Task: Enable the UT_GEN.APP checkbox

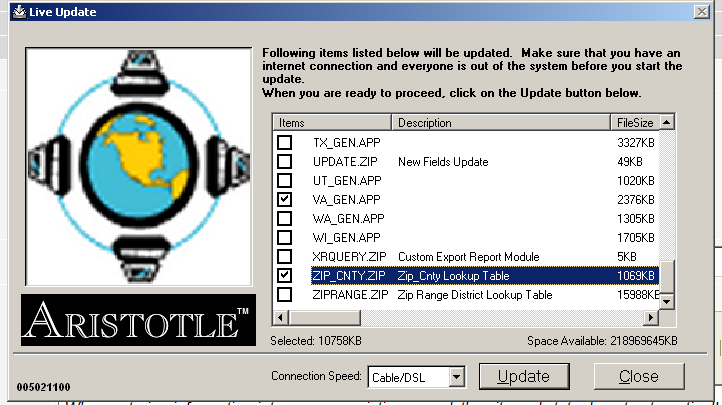Action: tap(285, 180)
